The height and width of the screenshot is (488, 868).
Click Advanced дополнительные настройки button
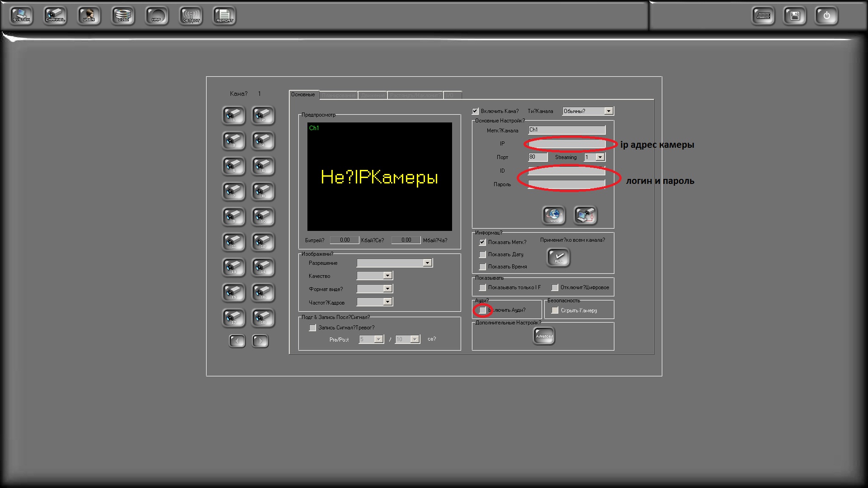[544, 335]
